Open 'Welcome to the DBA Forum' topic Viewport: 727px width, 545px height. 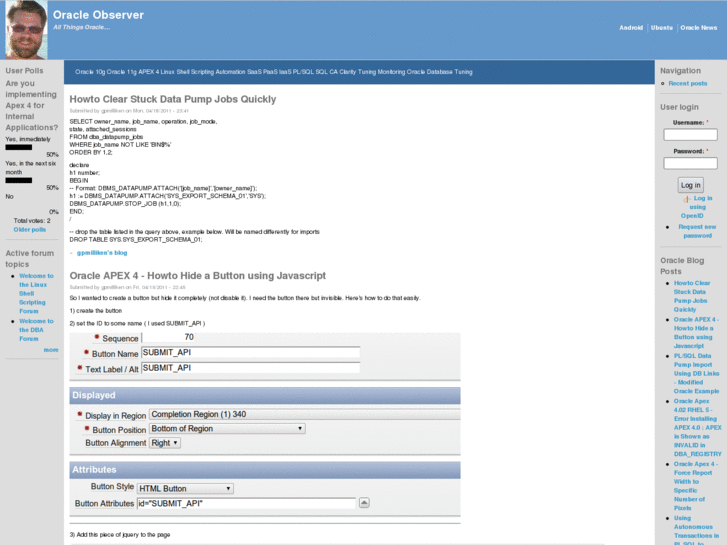(x=36, y=330)
